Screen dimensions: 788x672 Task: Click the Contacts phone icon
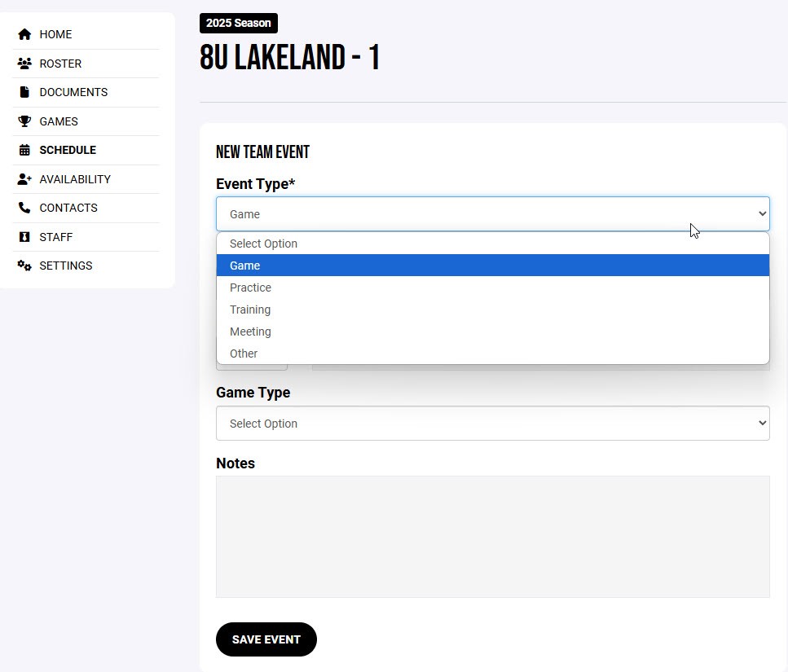(24, 208)
